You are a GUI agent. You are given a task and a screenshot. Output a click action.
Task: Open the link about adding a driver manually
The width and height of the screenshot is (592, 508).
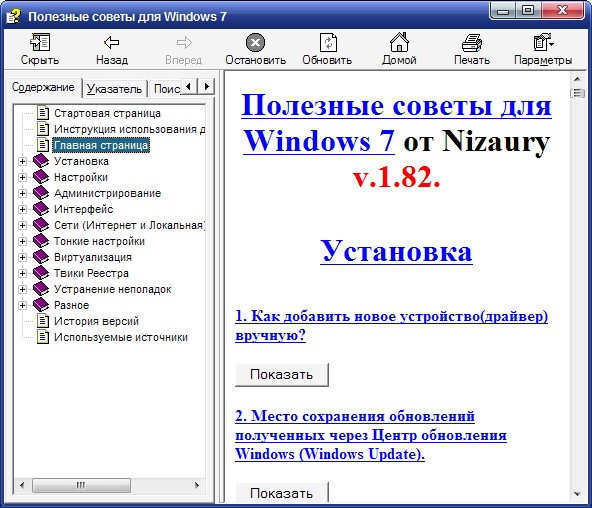click(x=391, y=325)
